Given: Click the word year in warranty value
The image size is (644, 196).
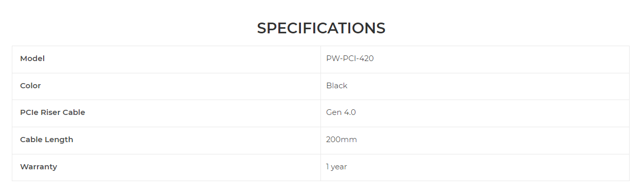Looking at the screenshot, I should tap(339, 167).
